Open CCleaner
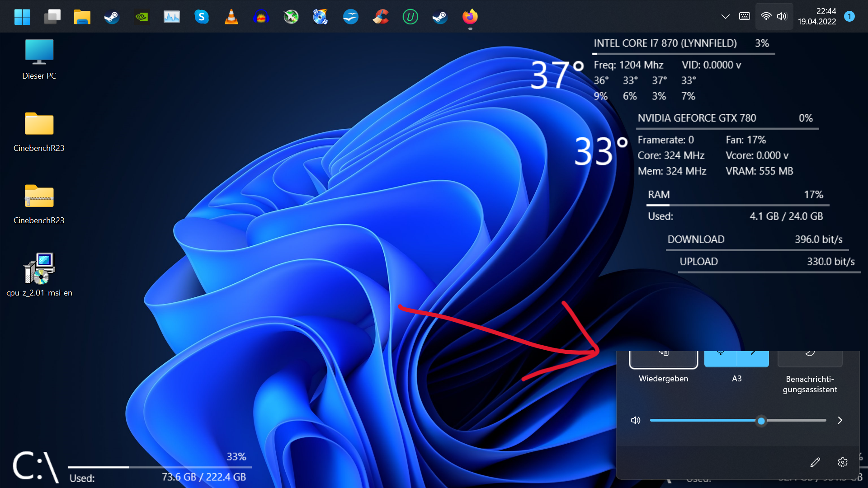 coord(381,17)
